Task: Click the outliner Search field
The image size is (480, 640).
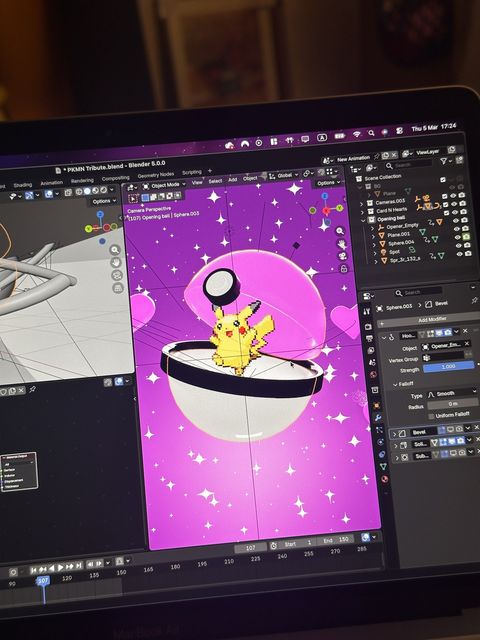Action: click(408, 165)
